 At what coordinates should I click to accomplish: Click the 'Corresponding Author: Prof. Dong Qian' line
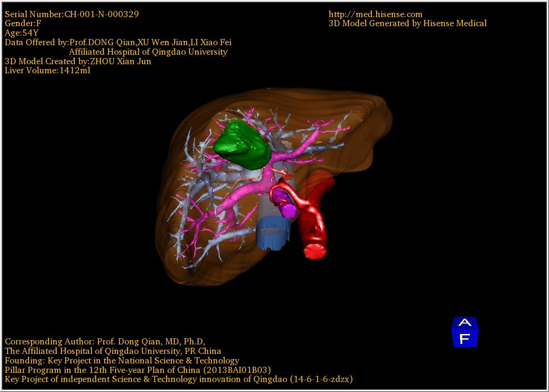105,342
